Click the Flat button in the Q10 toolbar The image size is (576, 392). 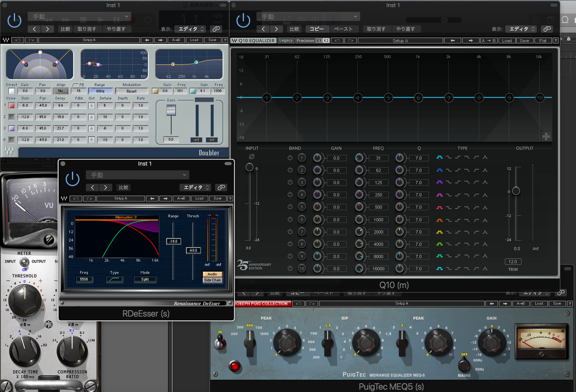pos(543,41)
